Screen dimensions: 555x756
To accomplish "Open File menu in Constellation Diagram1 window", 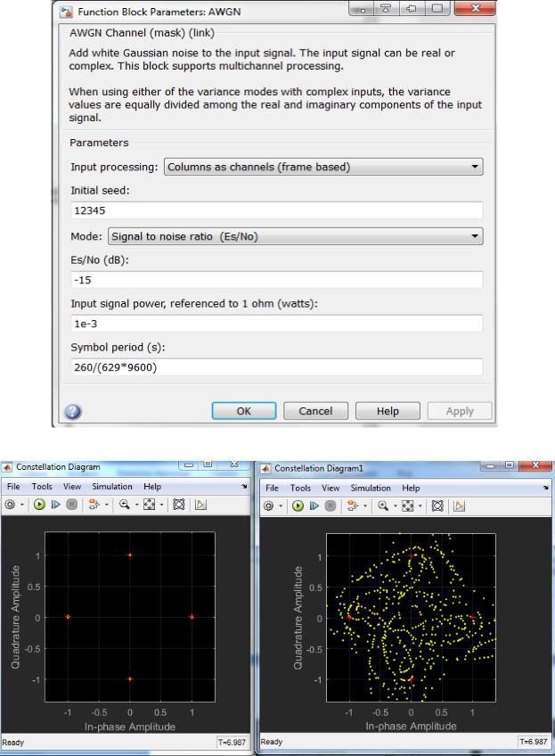I will [273, 488].
